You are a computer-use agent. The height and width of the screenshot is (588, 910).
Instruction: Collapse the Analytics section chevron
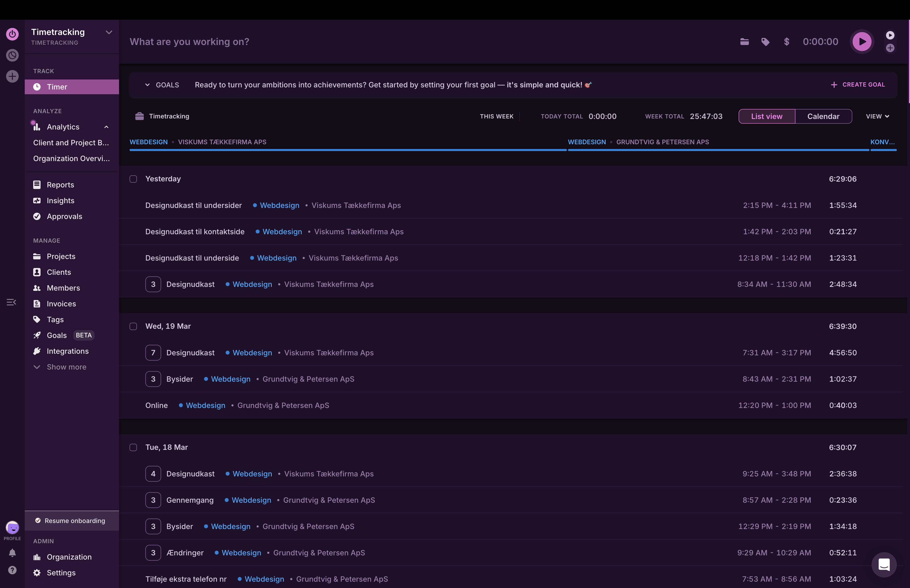[x=107, y=127]
